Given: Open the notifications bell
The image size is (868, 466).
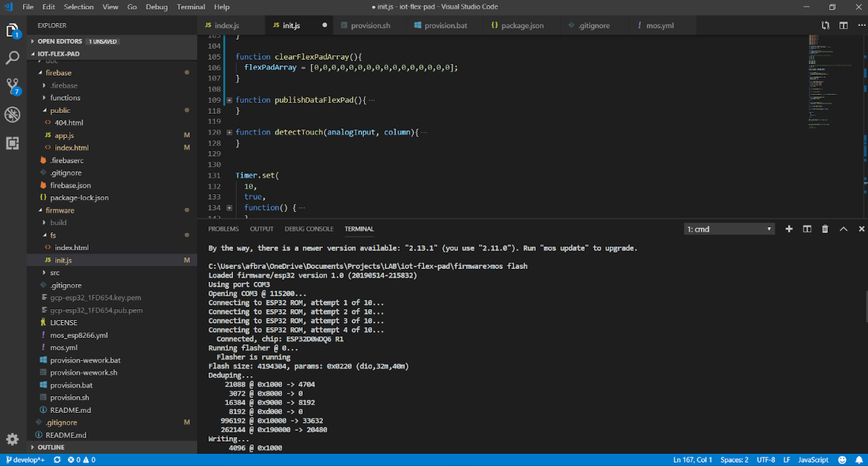Looking at the screenshot, I should point(859,460).
